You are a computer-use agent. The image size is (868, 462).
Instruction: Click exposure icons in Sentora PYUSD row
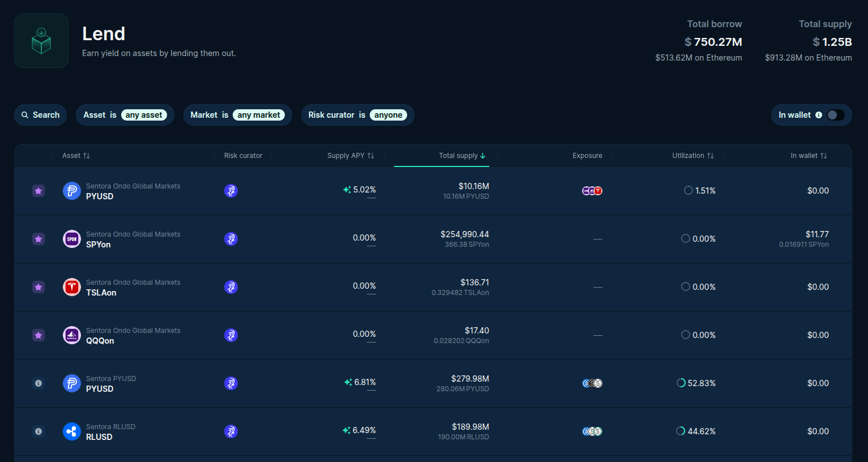click(x=592, y=383)
